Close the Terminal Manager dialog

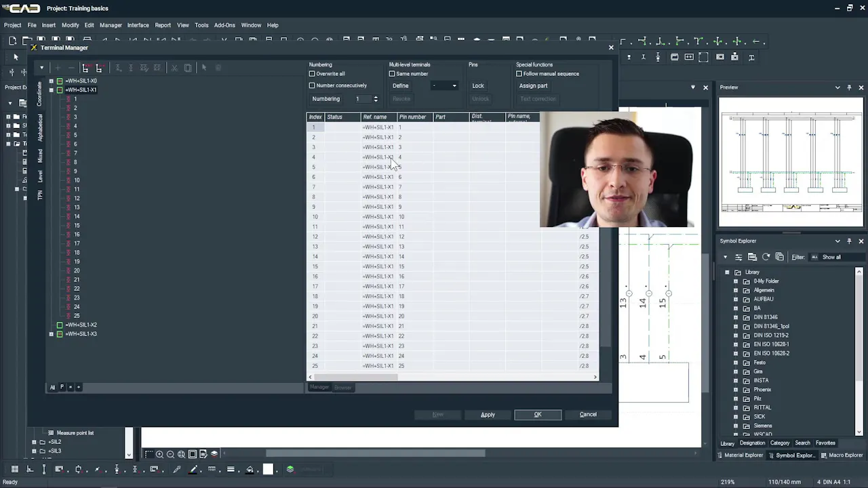point(611,47)
